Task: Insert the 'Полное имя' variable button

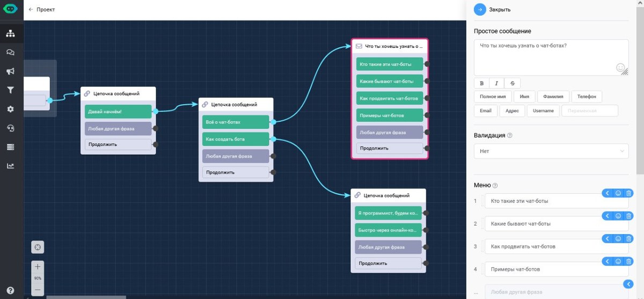Action: click(492, 97)
